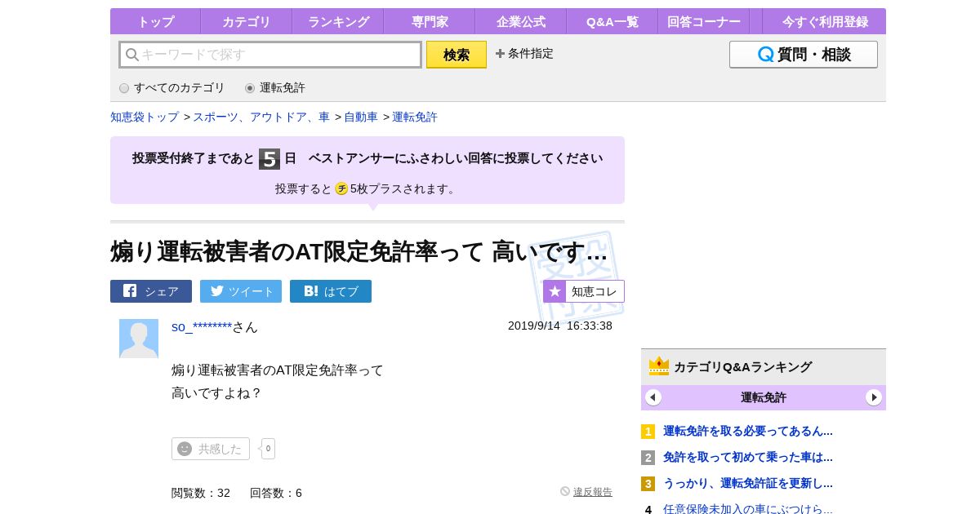Tweet the question with ツイート button
The image size is (980, 514).
pos(241,291)
